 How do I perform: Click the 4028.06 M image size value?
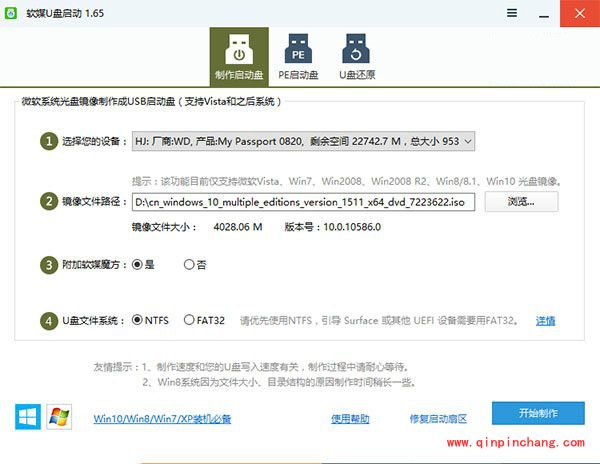pos(238,227)
